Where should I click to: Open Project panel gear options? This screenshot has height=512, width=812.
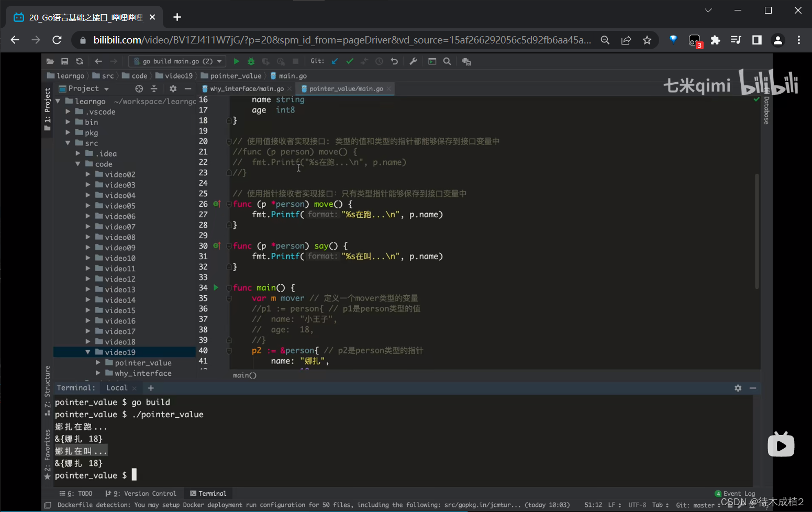point(173,88)
